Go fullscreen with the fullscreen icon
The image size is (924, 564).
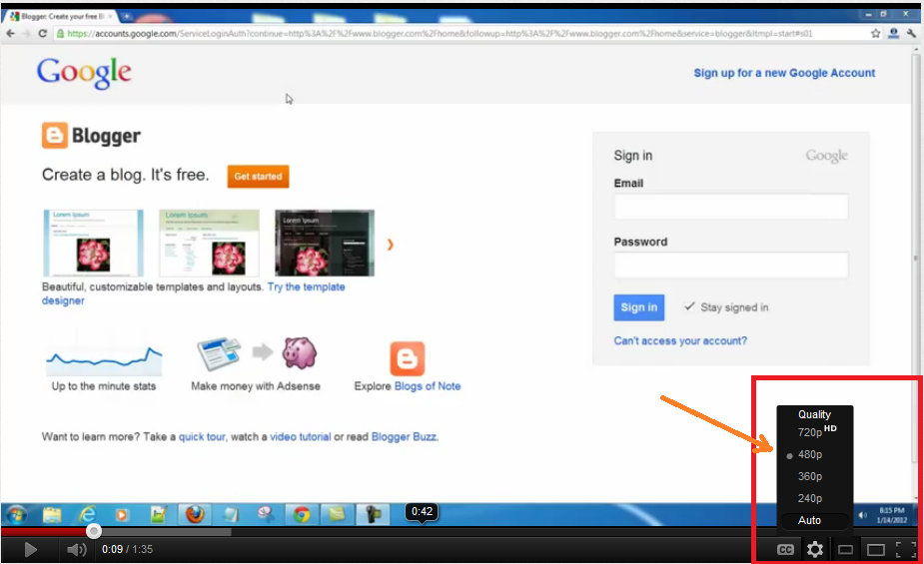pyautogui.click(x=906, y=550)
